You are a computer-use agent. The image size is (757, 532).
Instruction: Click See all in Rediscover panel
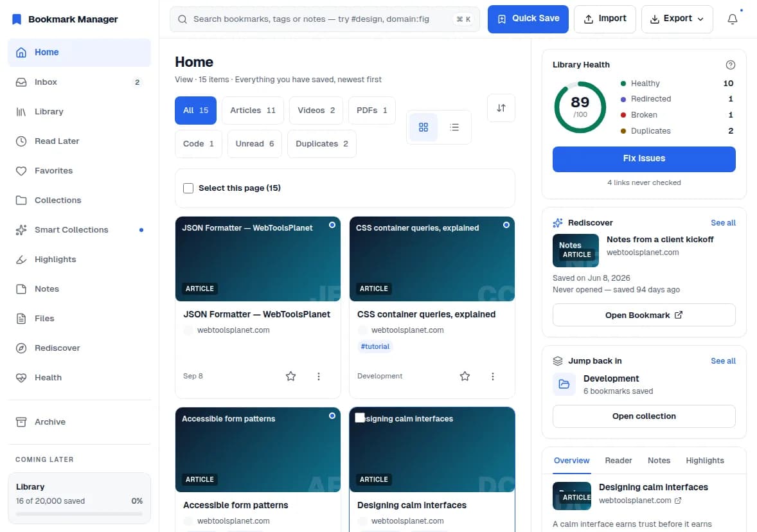pyautogui.click(x=723, y=222)
